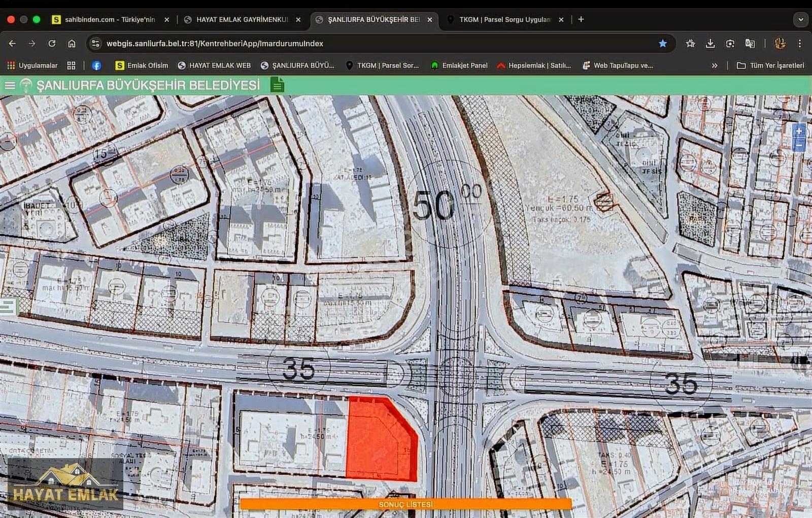Open the three-dot browser menu
812x518 pixels.
[799, 44]
